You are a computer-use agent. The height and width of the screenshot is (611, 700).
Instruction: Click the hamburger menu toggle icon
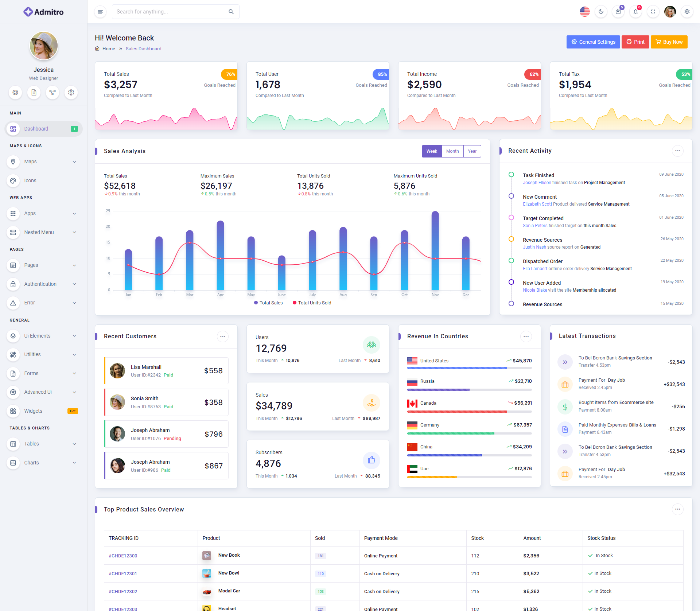pyautogui.click(x=100, y=12)
